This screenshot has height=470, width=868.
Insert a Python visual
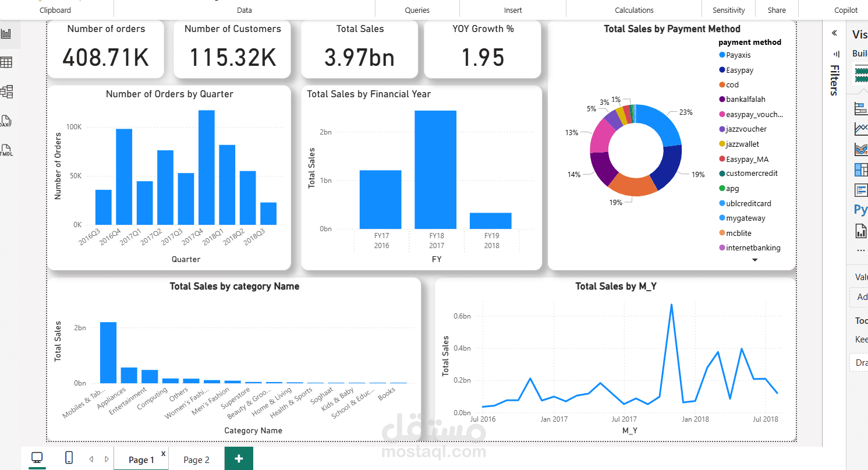point(860,209)
